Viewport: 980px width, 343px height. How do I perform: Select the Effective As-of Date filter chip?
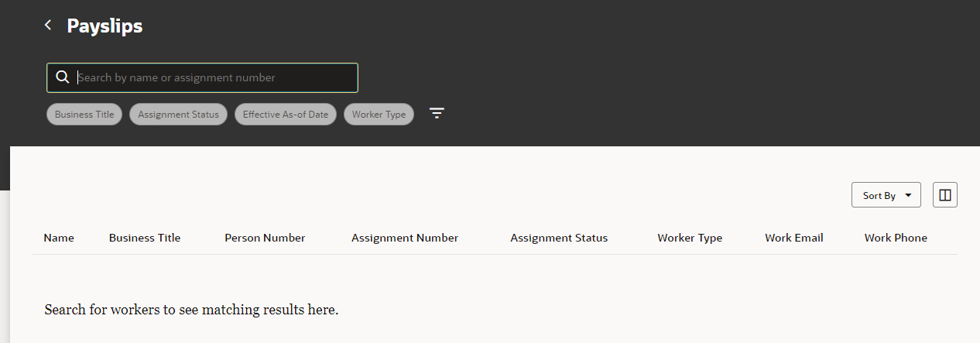[x=286, y=115]
